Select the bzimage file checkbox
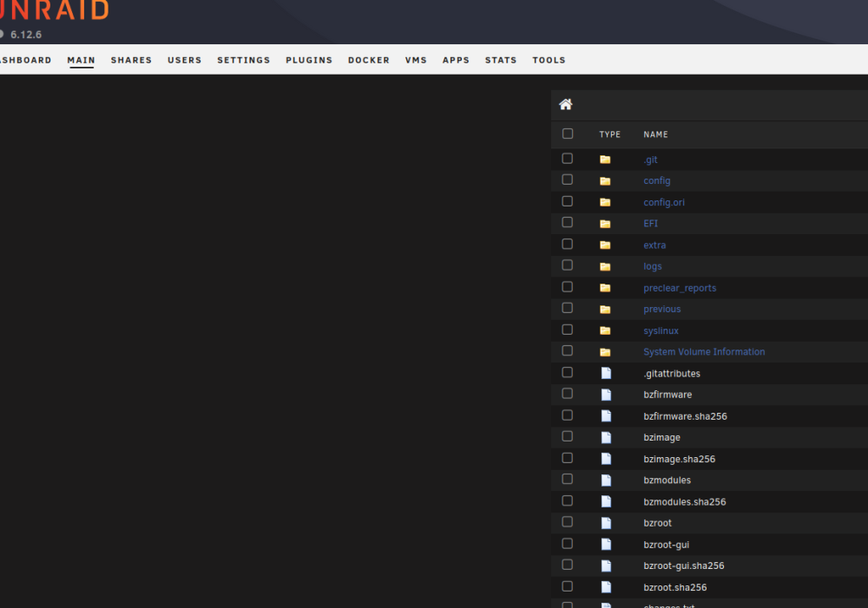Viewport: 868px width, 608px height. click(568, 436)
